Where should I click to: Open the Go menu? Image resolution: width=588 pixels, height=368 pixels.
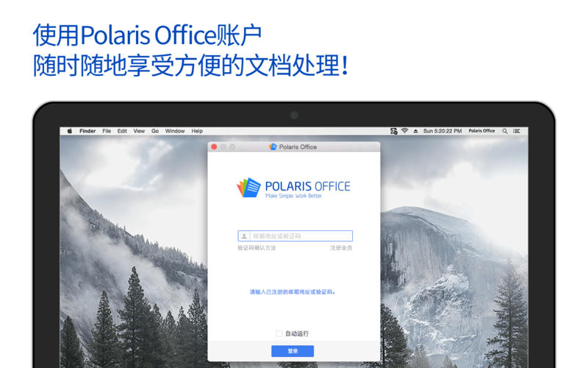pos(155,131)
